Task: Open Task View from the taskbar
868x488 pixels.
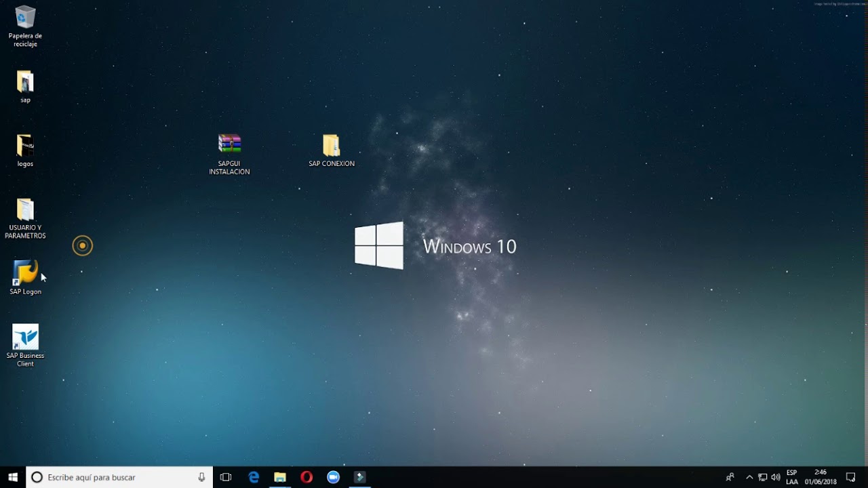Action: coord(226,477)
